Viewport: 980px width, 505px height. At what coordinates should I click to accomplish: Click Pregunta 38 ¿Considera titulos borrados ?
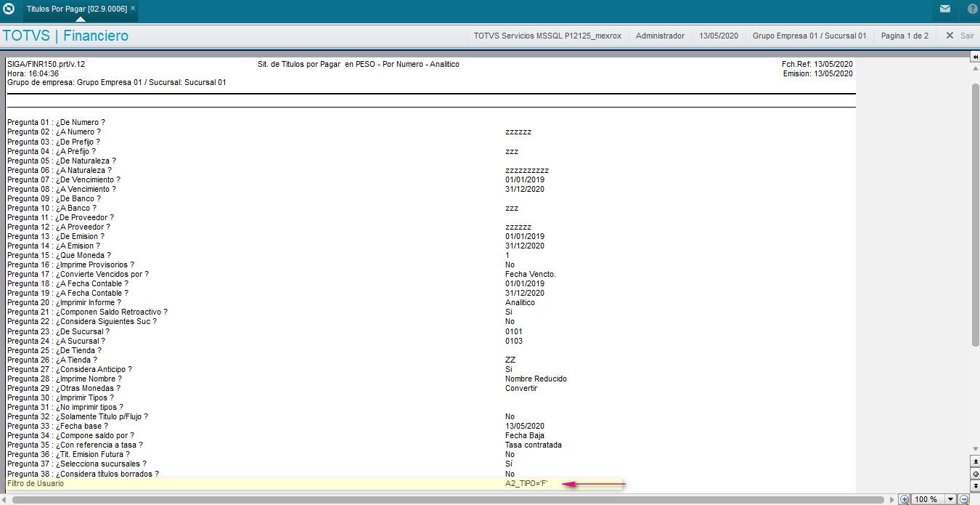83,474
